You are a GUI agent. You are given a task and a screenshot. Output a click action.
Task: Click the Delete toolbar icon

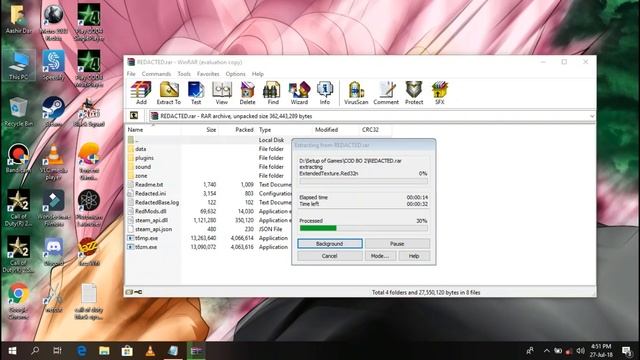pyautogui.click(x=247, y=93)
